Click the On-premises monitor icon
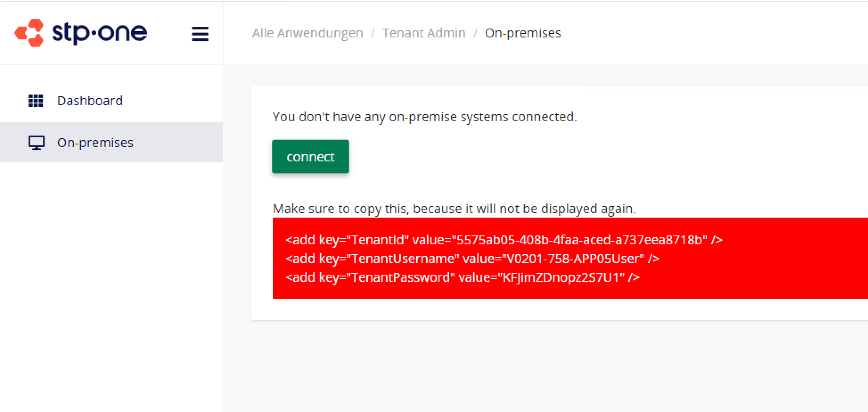Screen dimensions: 868x412 coord(36,142)
